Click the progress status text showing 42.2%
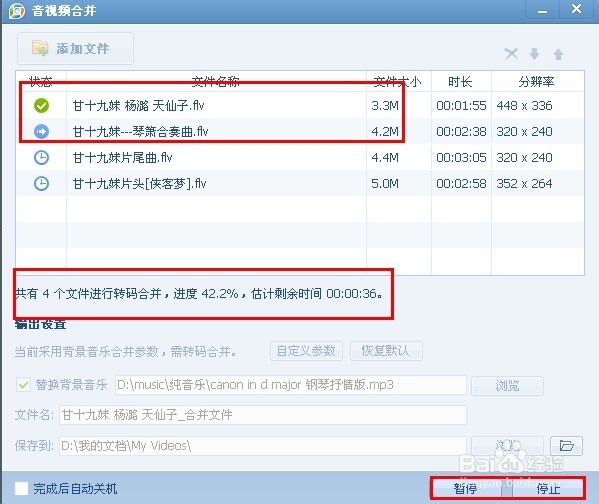Viewport: 599px width, 504px height. click(x=199, y=293)
